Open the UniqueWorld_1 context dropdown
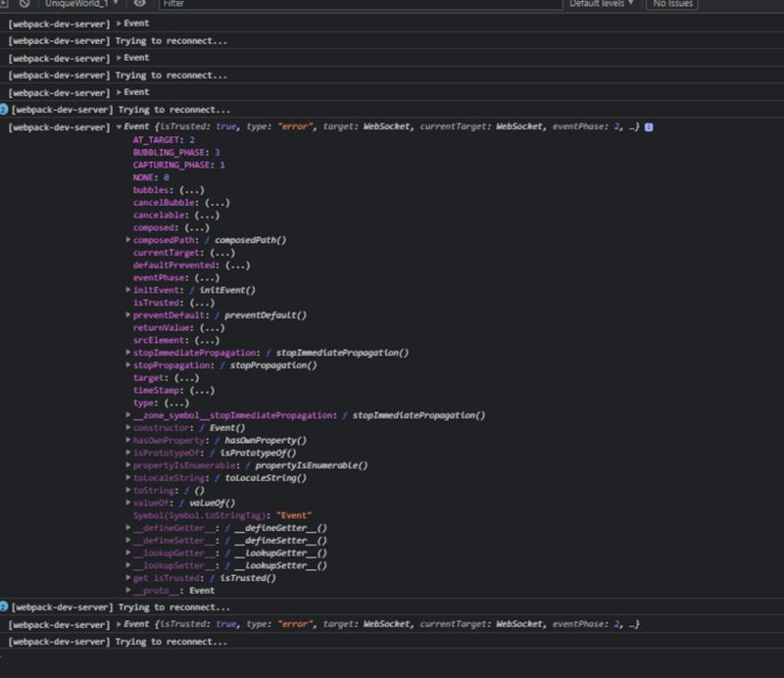 pyautogui.click(x=78, y=6)
